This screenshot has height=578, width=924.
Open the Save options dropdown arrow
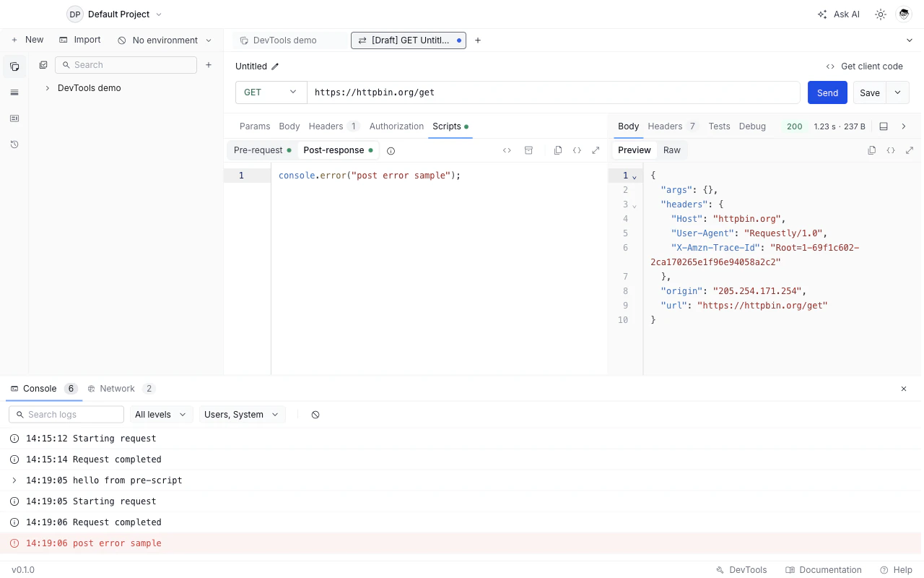point(898,92)
